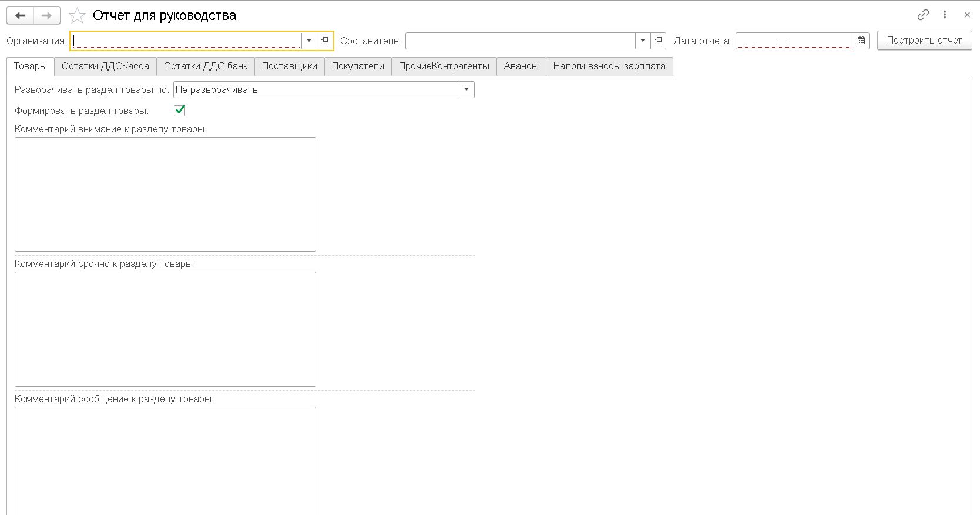This screenshot has height=515, width=980.
Task: Open the Разворачивать раздел товары по dropdown
Action: 466,90
